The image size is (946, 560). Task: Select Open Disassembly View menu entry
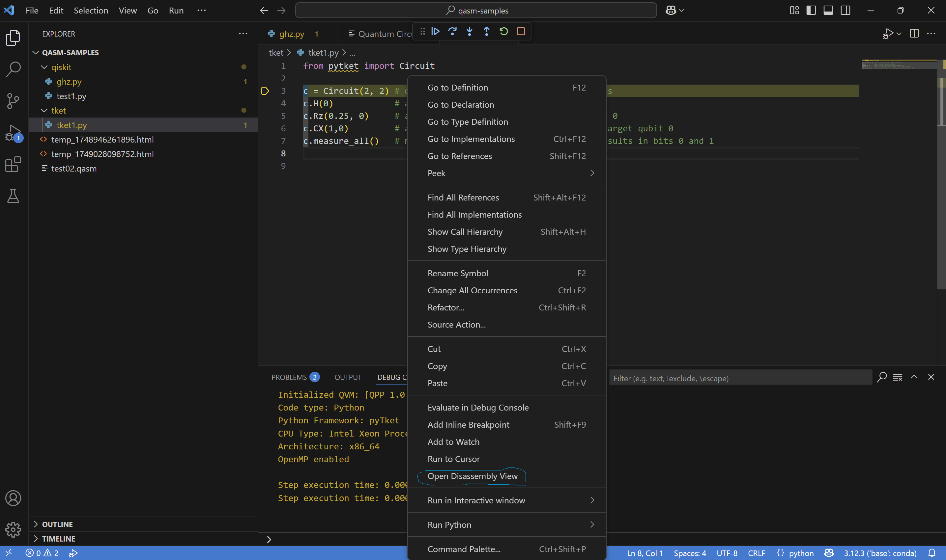[x=472, y=476]
